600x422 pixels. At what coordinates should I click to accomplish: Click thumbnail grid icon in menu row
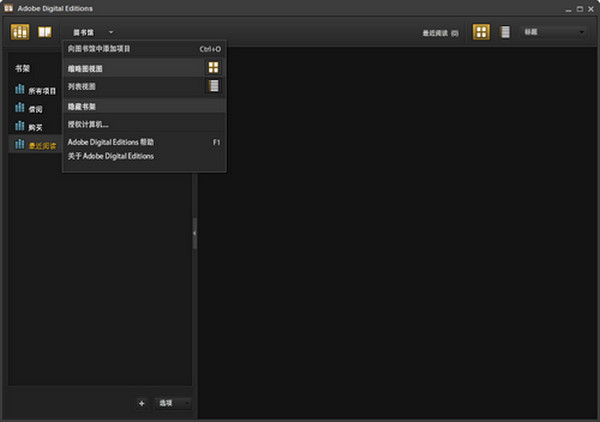click(x=213, y=68)
